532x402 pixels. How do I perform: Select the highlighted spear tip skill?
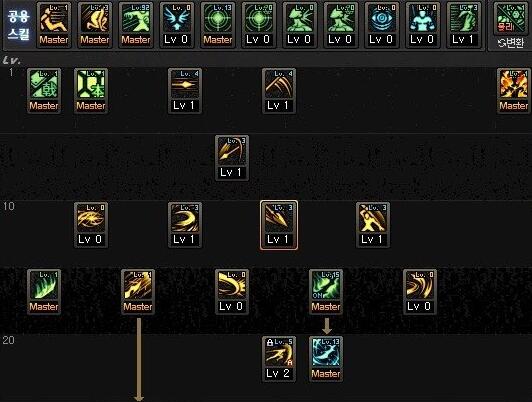pyautogui.click(x=279, y=225)
